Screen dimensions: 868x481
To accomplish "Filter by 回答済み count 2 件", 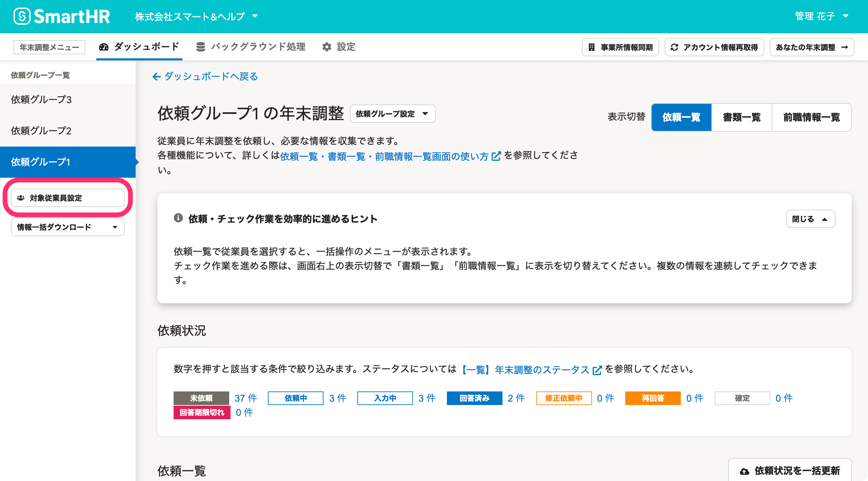I will [516, 398].
